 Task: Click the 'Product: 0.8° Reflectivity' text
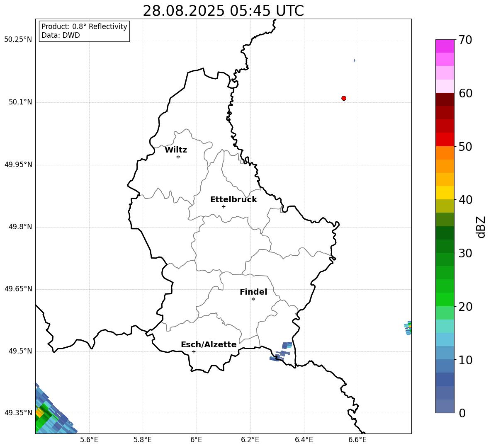coord(84,27)
